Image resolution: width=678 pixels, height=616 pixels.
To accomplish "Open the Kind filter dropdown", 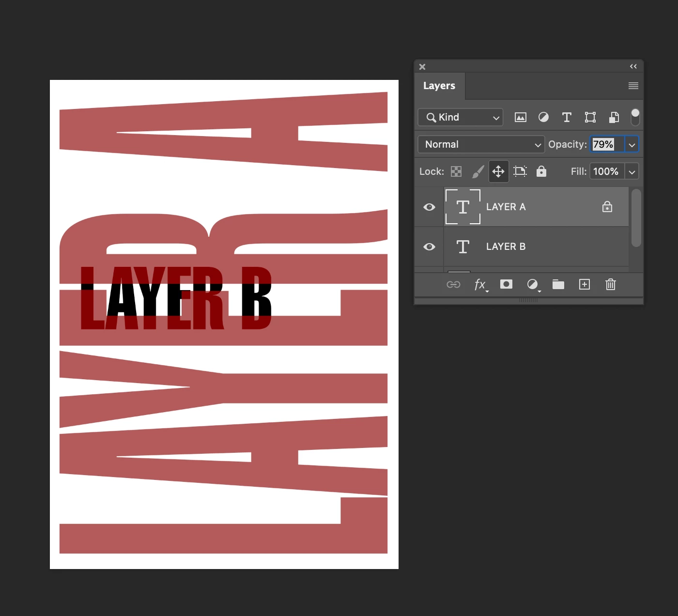I will (461, 117).
